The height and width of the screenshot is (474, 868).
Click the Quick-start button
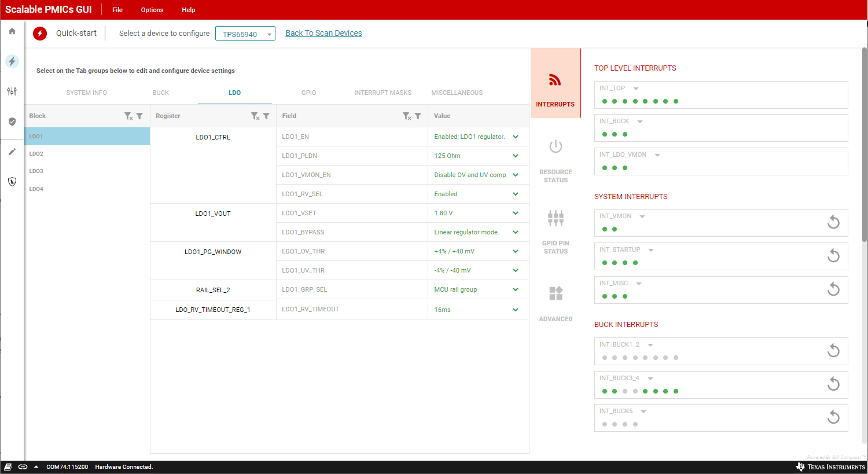click(40, 34)
